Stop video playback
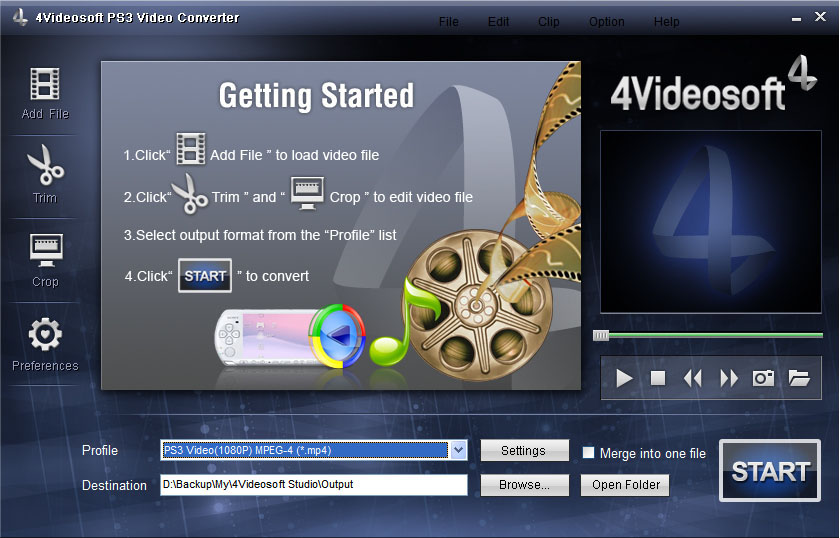The image size is (840, 538). [658, 378]
